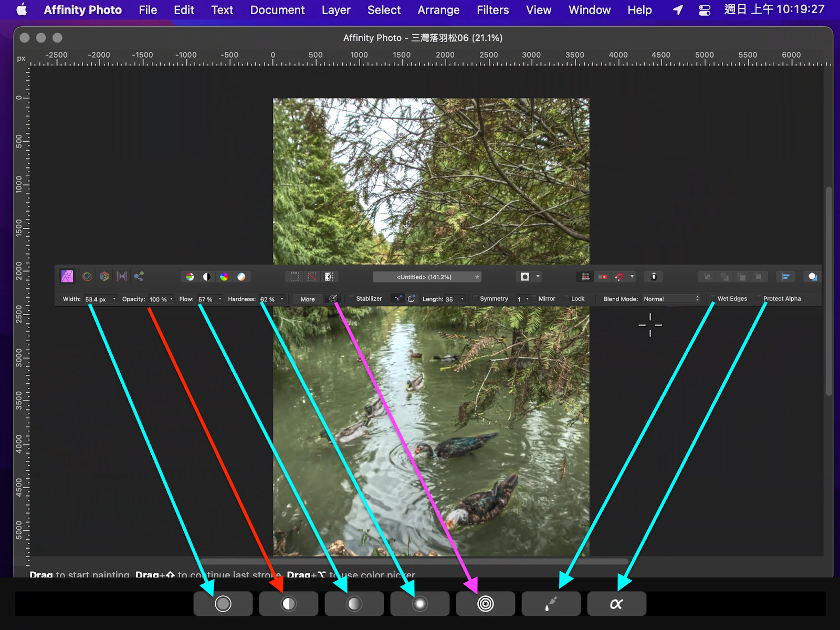Select the Window stabilizer mode icon
Viewport: 840px width, 630px height.
(412, 299)
